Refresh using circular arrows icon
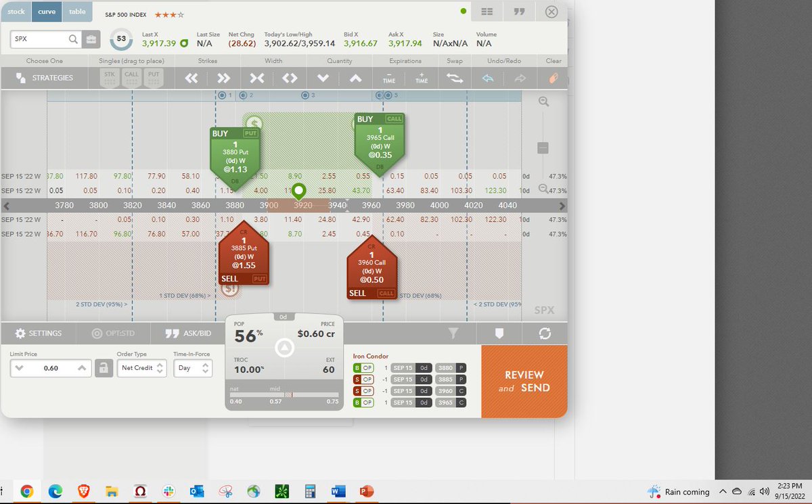 pos(545,333)
